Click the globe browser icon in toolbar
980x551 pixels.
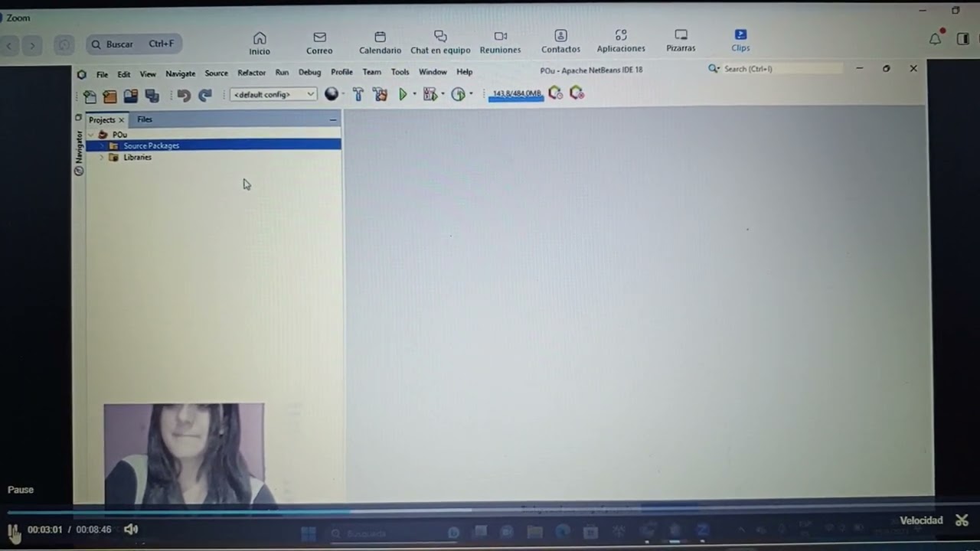pos(332,93)
